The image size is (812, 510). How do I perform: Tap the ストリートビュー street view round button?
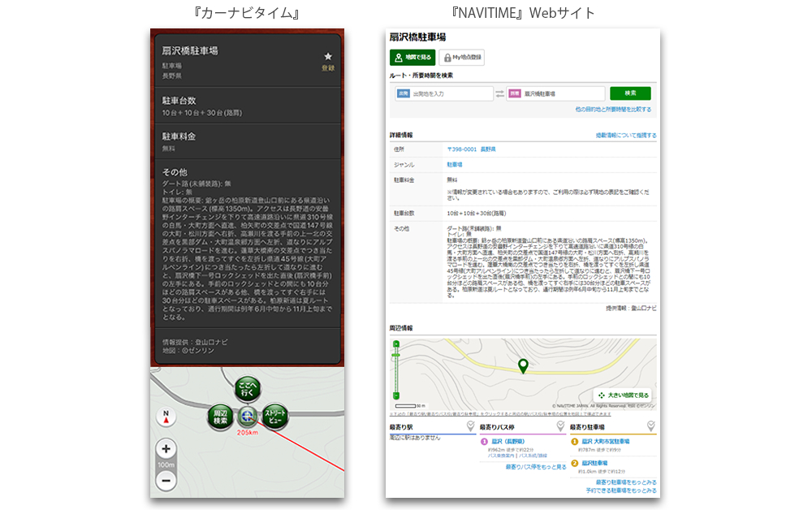coord(275,417)
